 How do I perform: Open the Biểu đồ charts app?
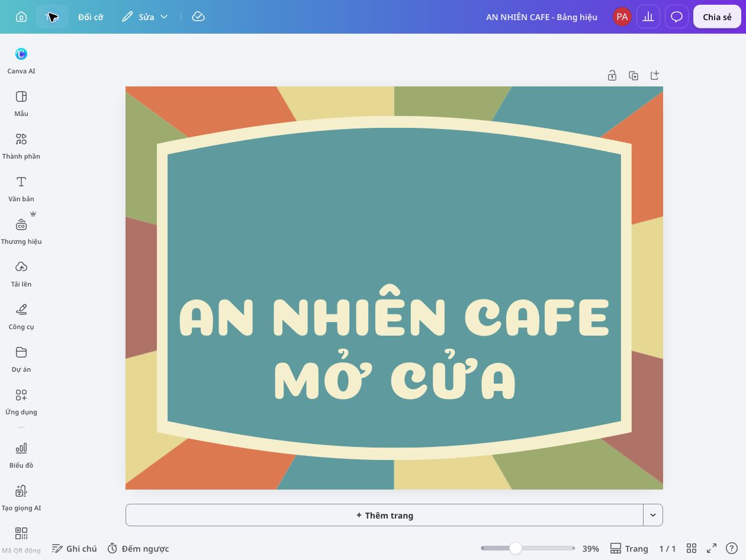[21, 455]
